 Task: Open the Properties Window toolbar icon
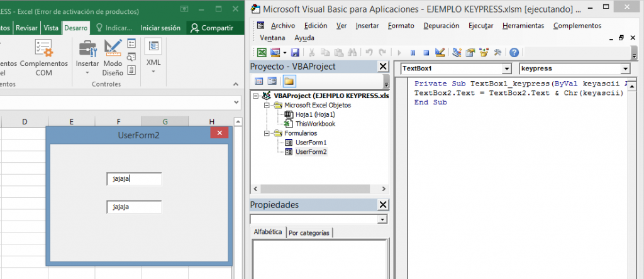tap(470, 53)
